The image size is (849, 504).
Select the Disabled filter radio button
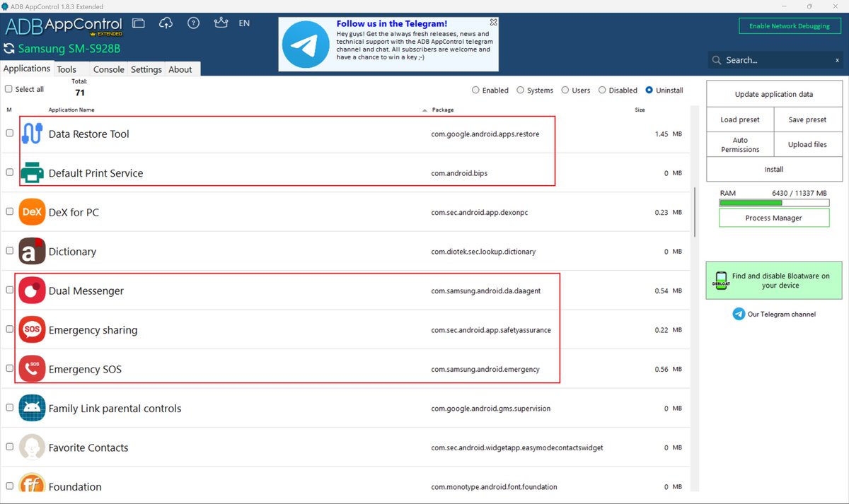click(x=602, y=90)
